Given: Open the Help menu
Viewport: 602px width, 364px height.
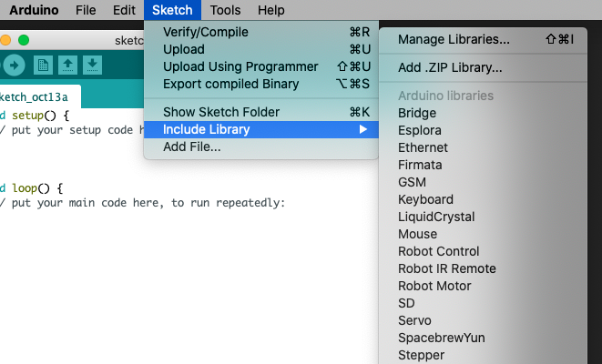Looking at the screenshot, I should point(271,10).
